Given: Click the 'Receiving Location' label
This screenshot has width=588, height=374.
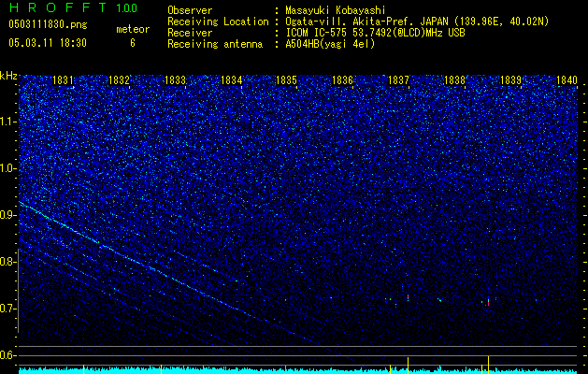Looking at the screenshot, I should click(x=218, y=22).
